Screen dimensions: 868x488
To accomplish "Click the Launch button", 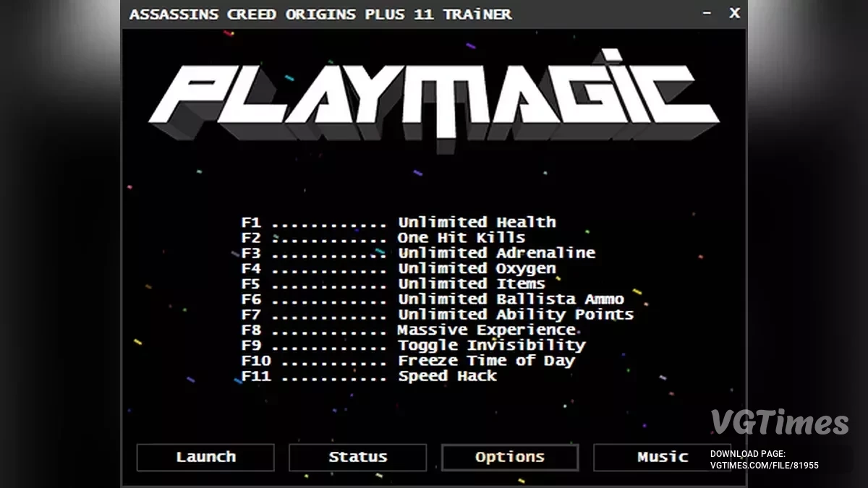I will tap(205, 457).
